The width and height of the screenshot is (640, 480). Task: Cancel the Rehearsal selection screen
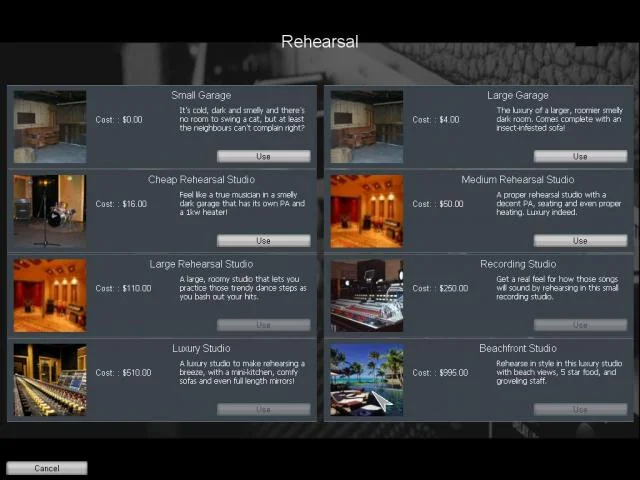[47, 468]
